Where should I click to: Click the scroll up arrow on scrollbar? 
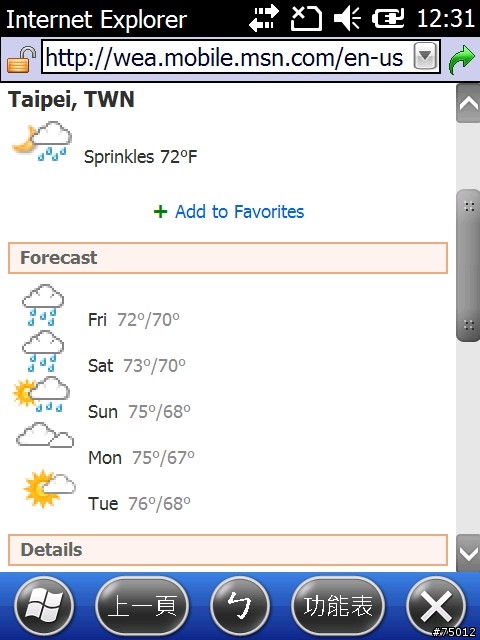468,103
